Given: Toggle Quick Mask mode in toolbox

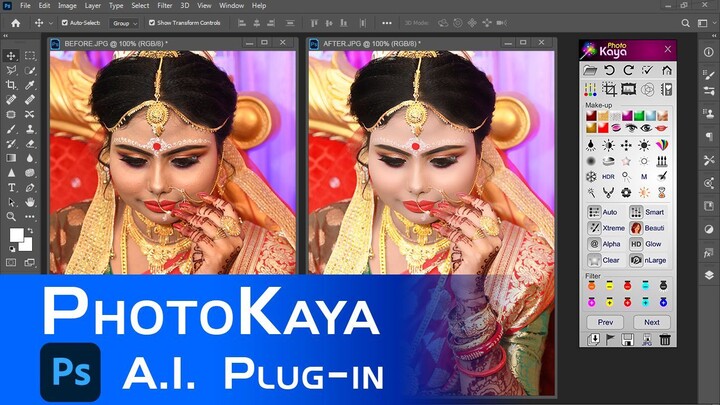Looking at the screenshot, I should click(x=11, y=263).
